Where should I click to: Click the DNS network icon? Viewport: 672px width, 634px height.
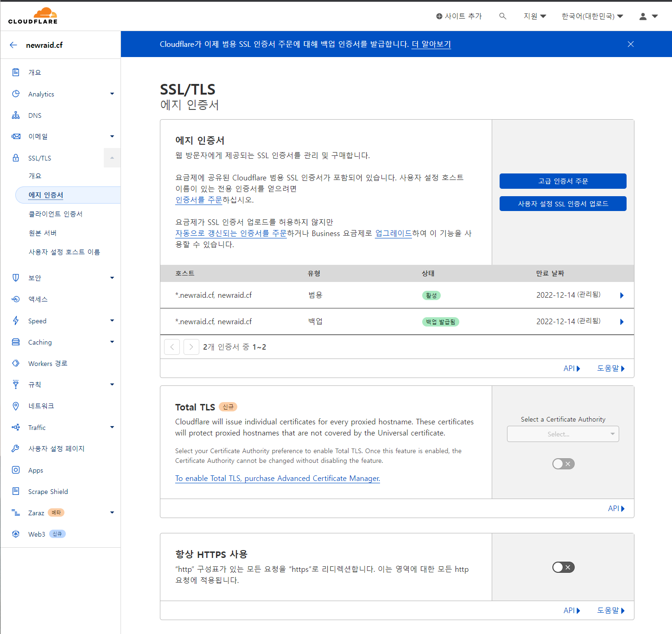pyautogui.click(x=16, y=115)
